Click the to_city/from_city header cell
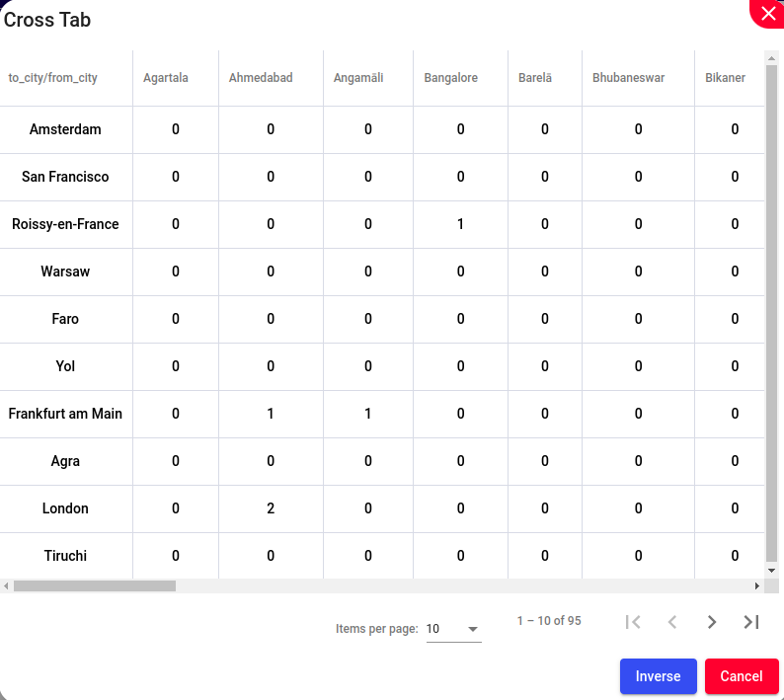This screenshot has width=784, height=700. click(x=53, y=78)
